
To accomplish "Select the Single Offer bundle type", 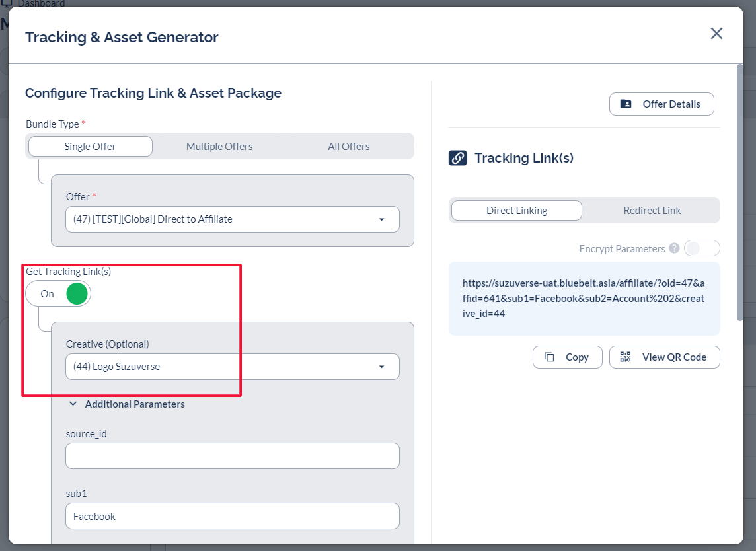I will (91, 147).
